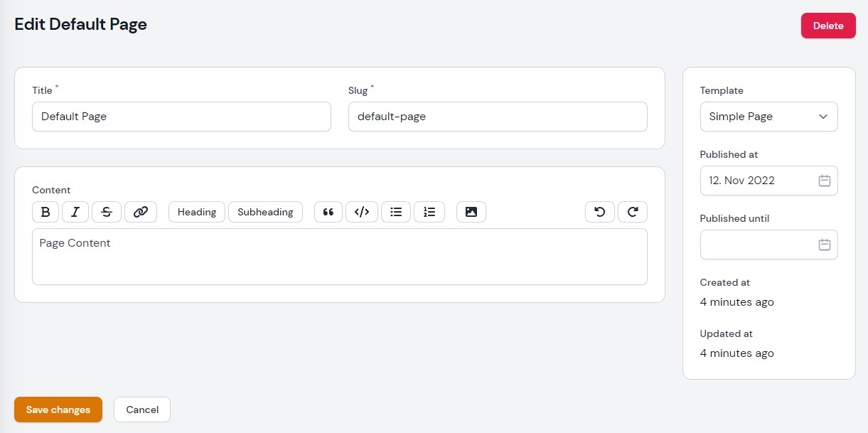This screenshot has width=868, height=433.
Task: Toggle bold formatting in Content editor
Action: (x=45, y=212)
